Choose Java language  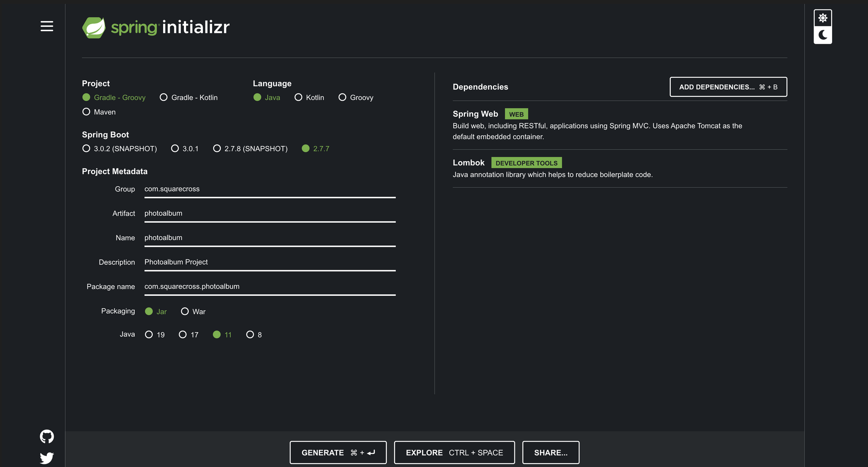point(267,98)
